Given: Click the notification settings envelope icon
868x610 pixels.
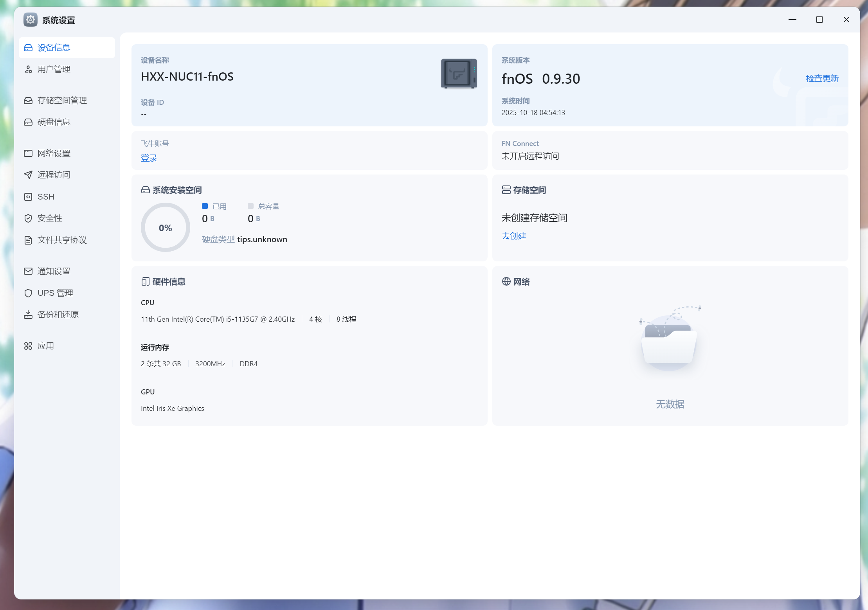Looking at the screenshot, I should (x=28, y=271).
